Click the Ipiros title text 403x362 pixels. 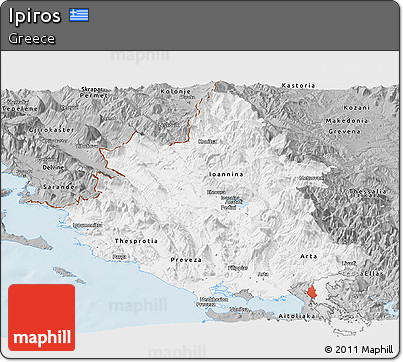click(35, 16)
